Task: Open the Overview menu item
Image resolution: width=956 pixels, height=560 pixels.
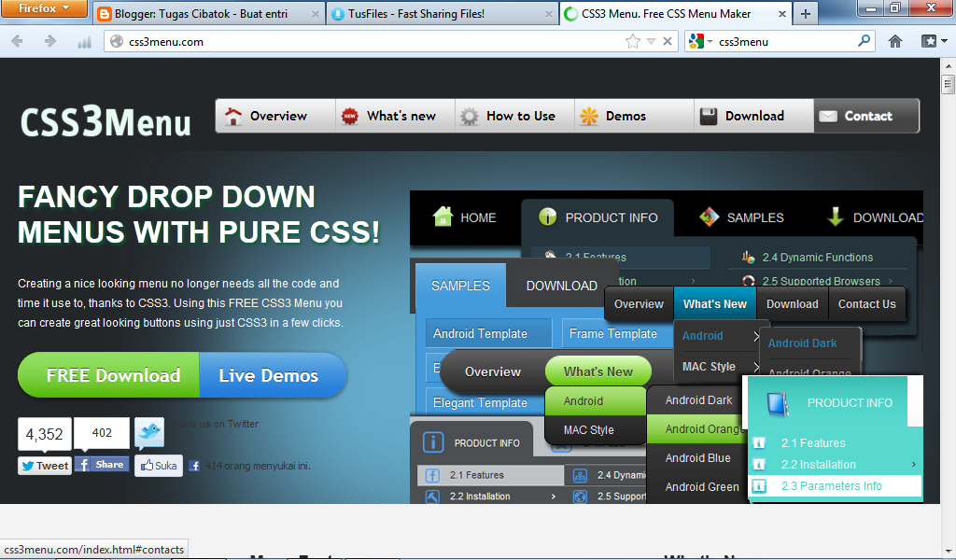Action: [x=275, y=116]
